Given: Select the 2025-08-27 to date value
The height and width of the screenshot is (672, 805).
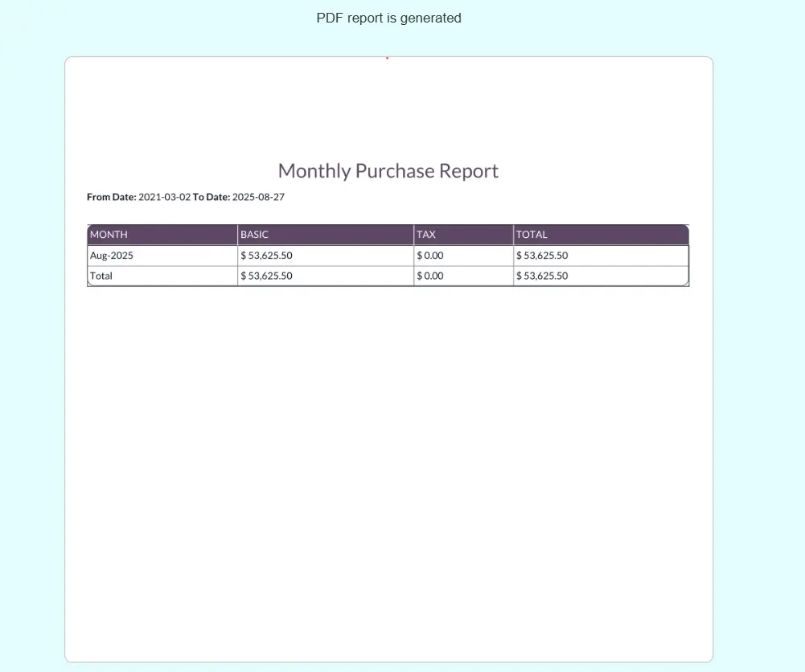Looking at the screenshot, I should pyautogui.click(x=258, y=197).
